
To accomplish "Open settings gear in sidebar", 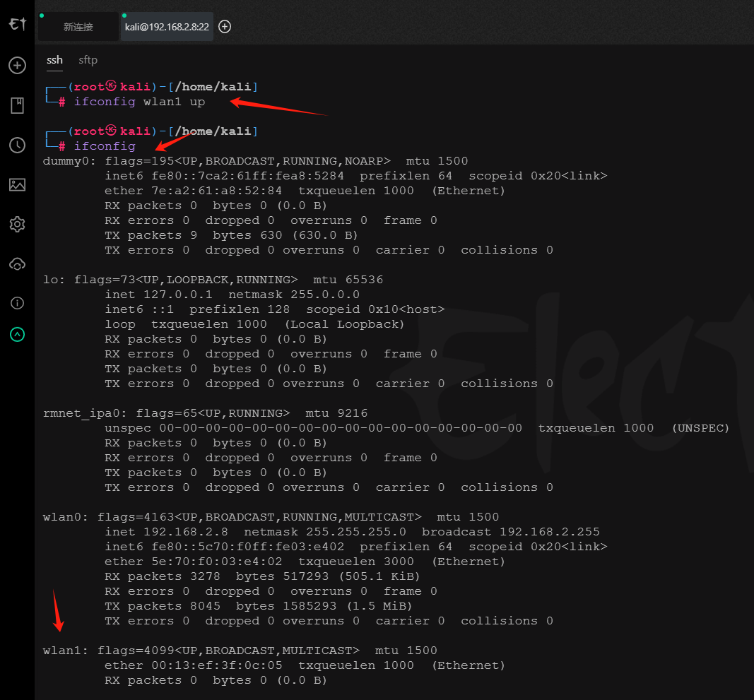I will [17, 225].
